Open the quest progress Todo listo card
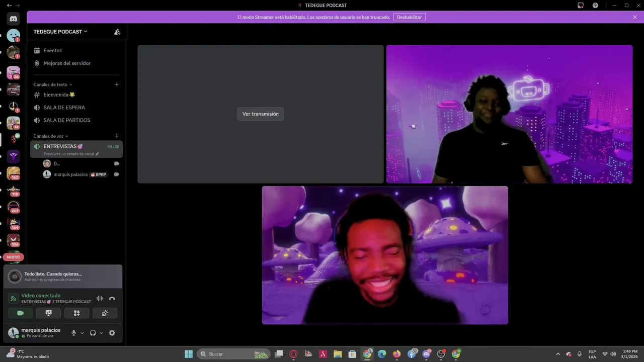The image size is (644, 362). 63,277
